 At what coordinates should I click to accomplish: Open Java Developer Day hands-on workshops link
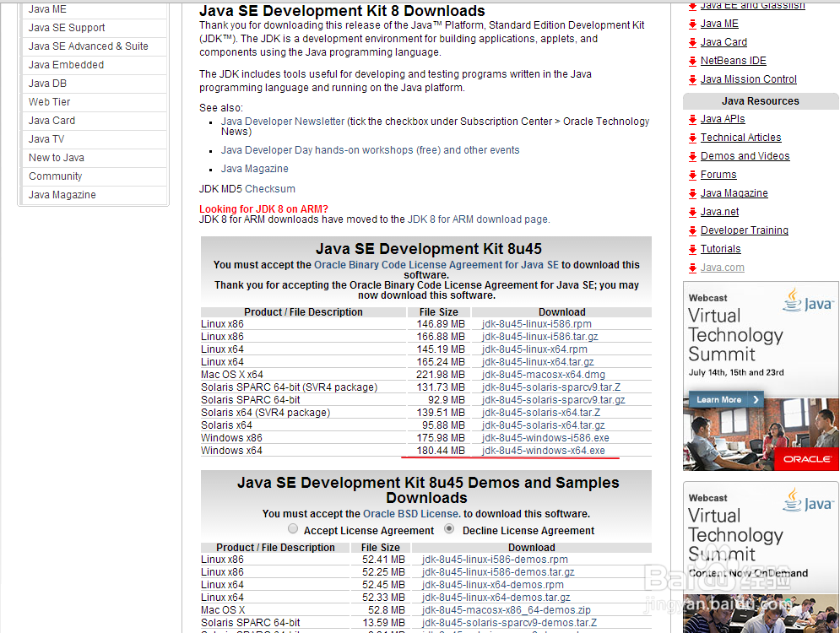[370, 150]
